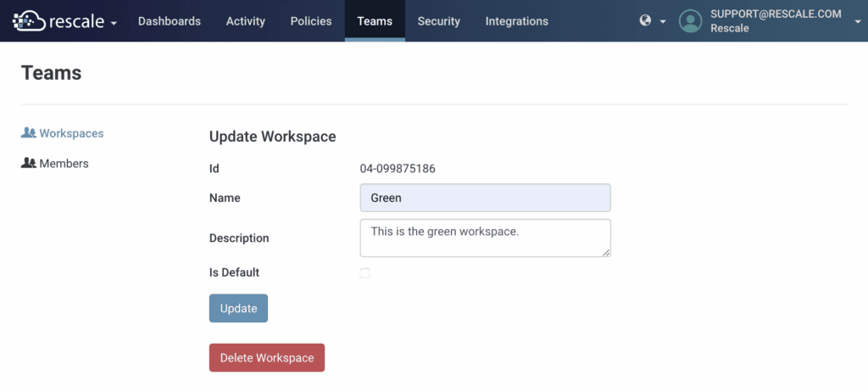Image resolution: width=868 pixels, height=392 pixels.
Task: Expand the caret next to globe icon
Action: coord(663,22)
